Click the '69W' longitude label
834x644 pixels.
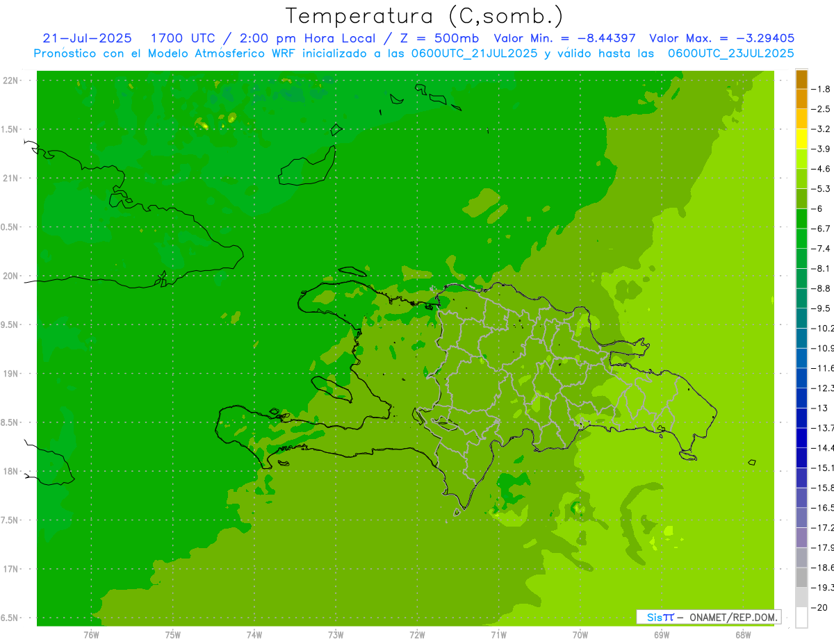pos(662,635)
